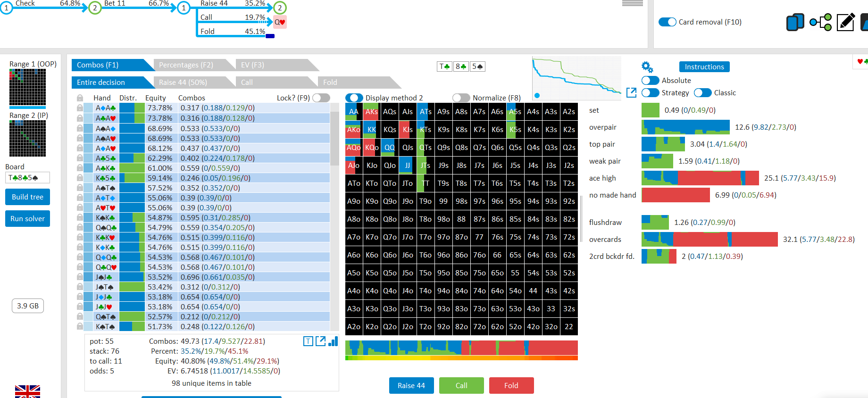Select the QQ cell in hand matrix
Viewport: 868px width, 398px height.
pos(390,148)
